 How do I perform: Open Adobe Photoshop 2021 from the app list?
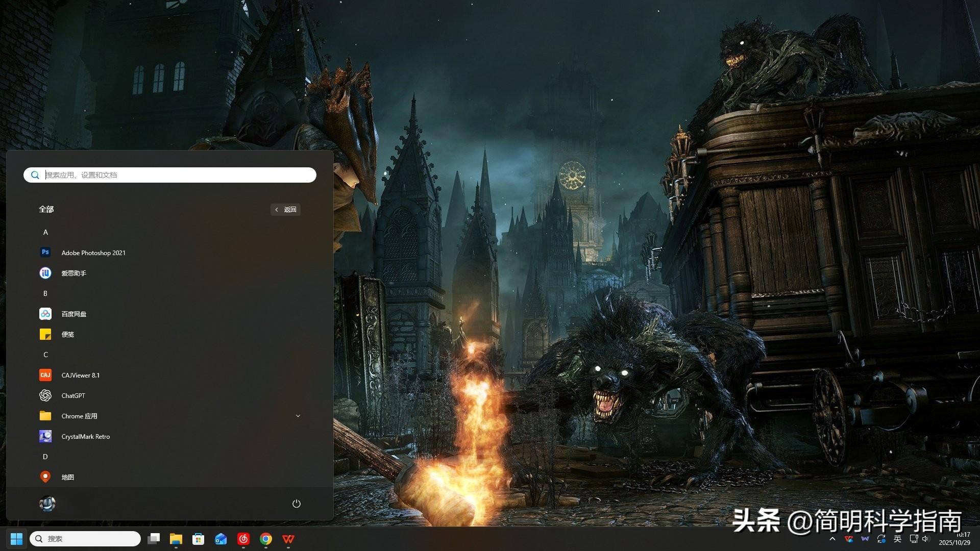point(93,253)
